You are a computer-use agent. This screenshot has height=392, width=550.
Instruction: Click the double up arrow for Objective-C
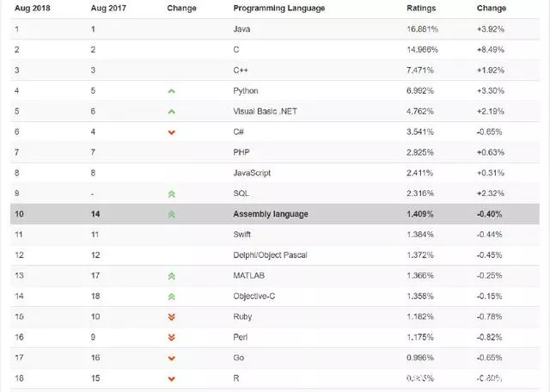pos(171,297)
